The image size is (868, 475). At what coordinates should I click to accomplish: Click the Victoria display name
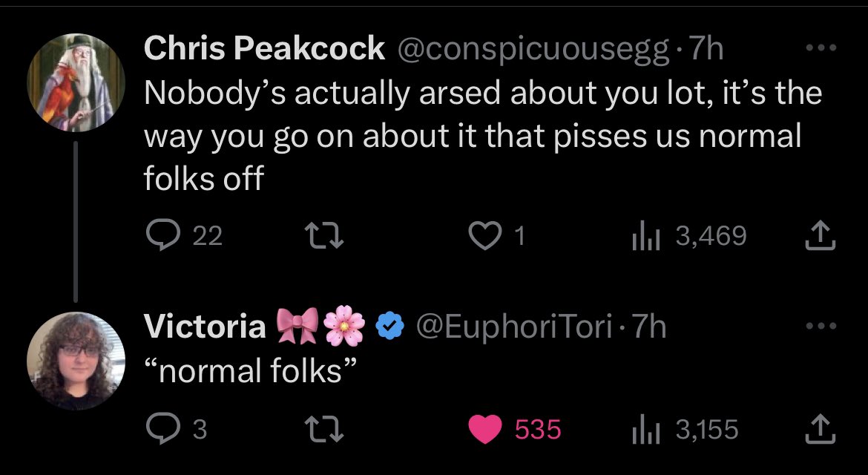(x=205, y=326)
